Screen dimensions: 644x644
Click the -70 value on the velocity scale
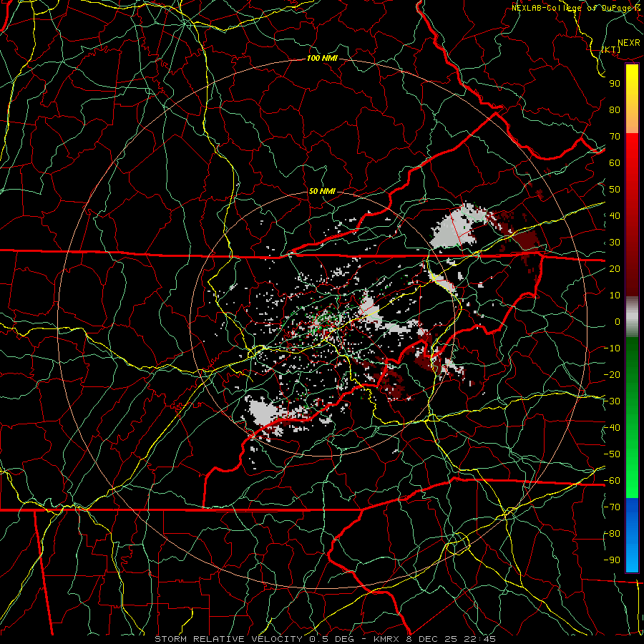tap(612, 507)
